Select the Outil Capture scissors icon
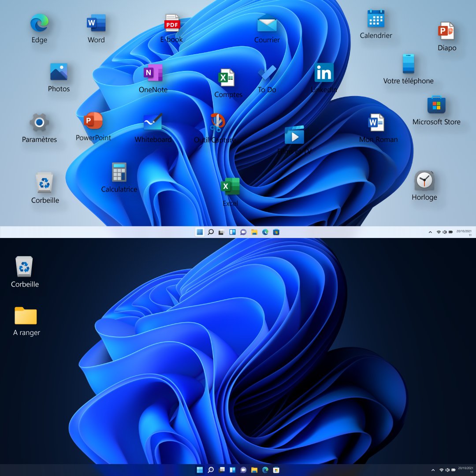 coord(217,123)
